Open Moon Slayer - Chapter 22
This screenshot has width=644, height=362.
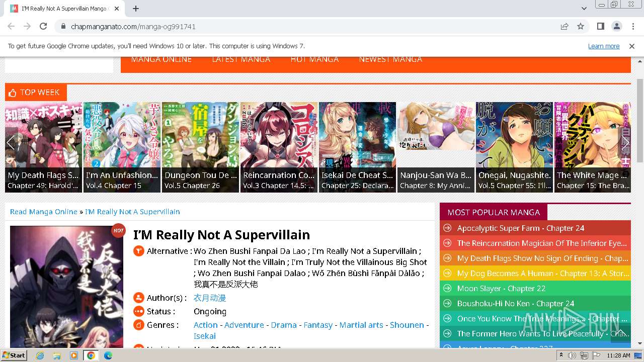point(501,288)
